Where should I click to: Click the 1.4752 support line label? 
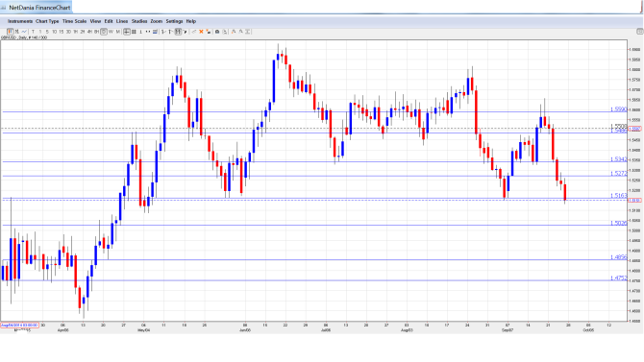619,278
